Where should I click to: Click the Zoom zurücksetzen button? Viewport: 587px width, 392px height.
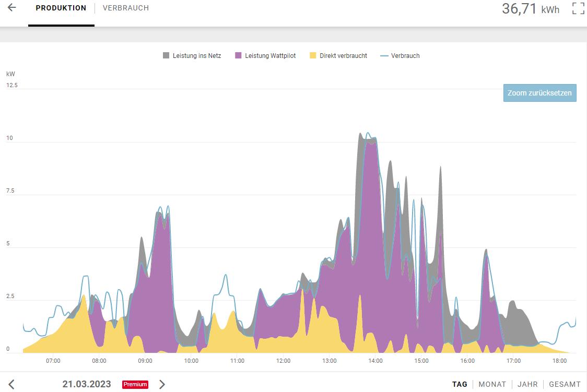point(539,93)
